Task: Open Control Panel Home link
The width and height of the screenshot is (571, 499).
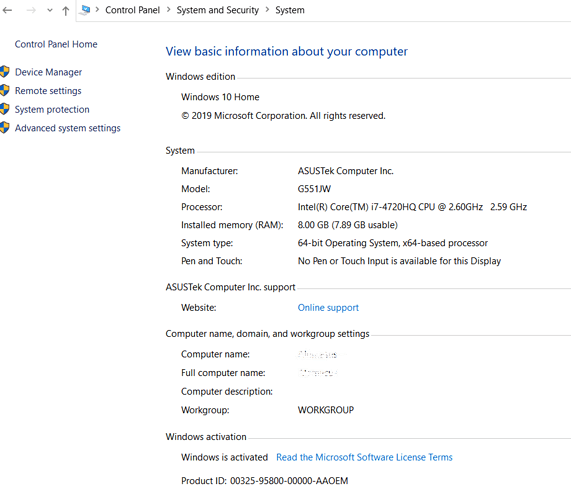Action: click(56, 44)
